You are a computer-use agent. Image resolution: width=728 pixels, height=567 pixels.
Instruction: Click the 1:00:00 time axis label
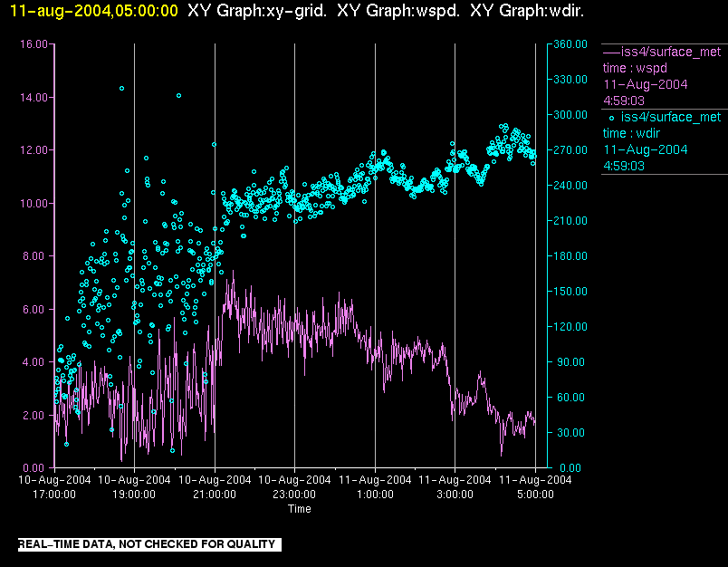tap(375, 495)
